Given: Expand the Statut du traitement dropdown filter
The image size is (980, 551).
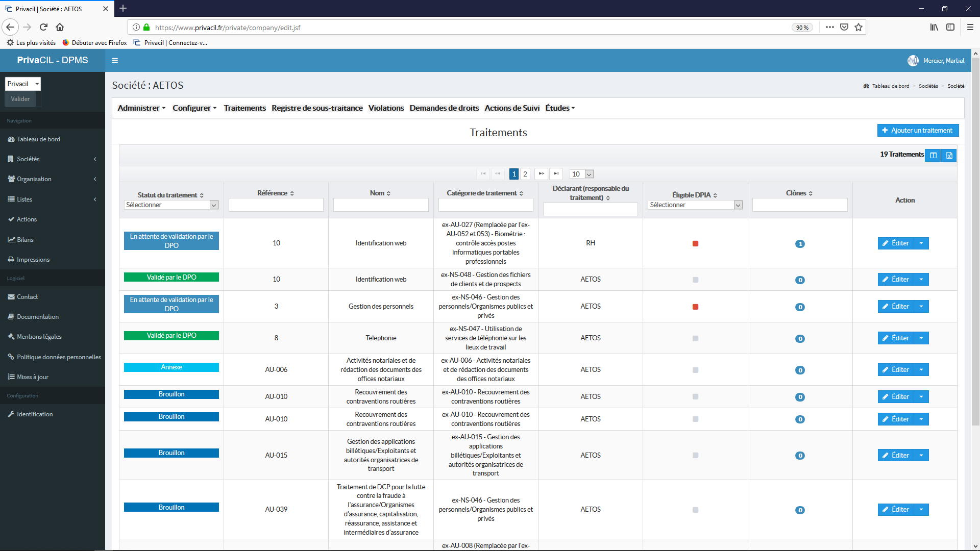Looking at the screenshot, I should (213, 204).
